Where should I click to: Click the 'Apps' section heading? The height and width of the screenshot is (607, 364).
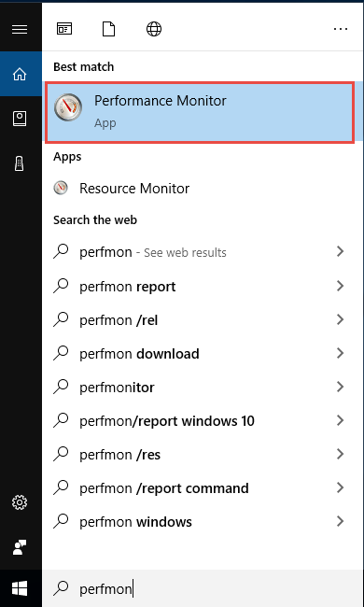click(67, 157)
